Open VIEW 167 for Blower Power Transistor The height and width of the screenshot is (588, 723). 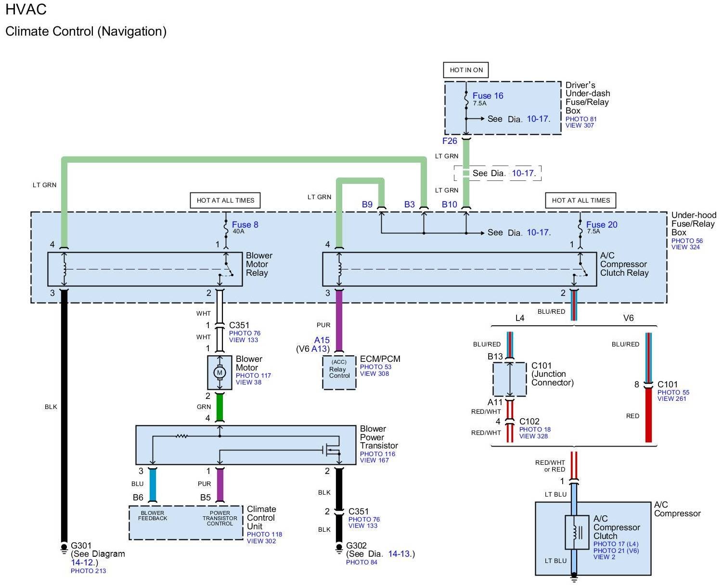[374, 460]
